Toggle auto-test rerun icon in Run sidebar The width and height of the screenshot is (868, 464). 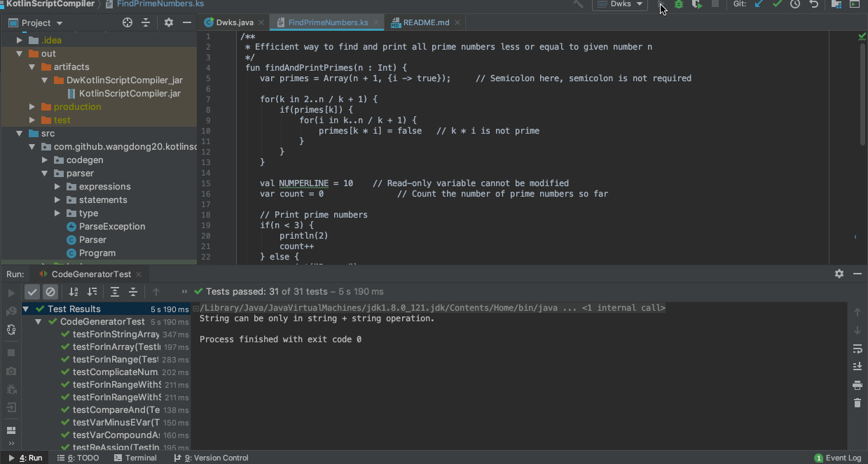(x=11, y=330)
